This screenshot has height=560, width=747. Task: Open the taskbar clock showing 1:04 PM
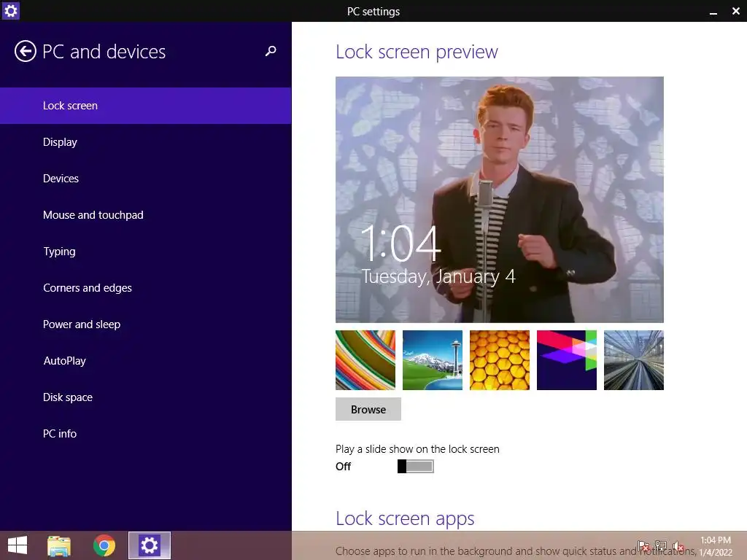click(x=716, y=546)
